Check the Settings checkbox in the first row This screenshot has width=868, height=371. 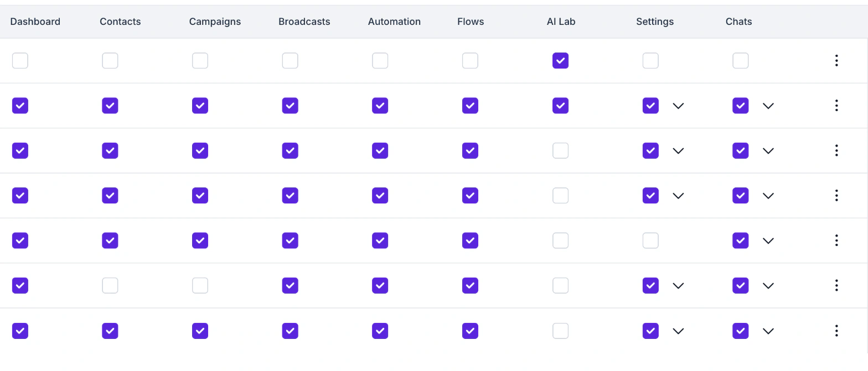(x=650, y=61)
